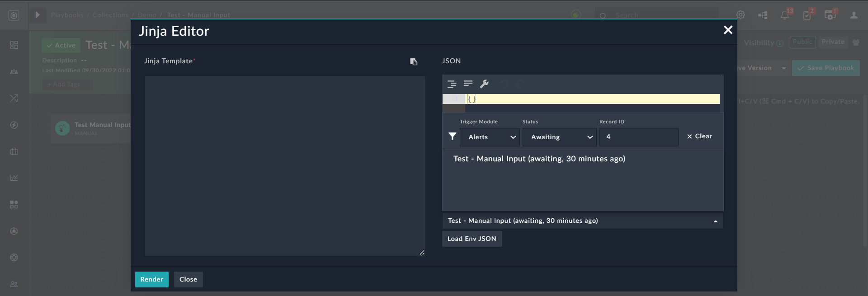Open notifications bell with badge 13

785,14
